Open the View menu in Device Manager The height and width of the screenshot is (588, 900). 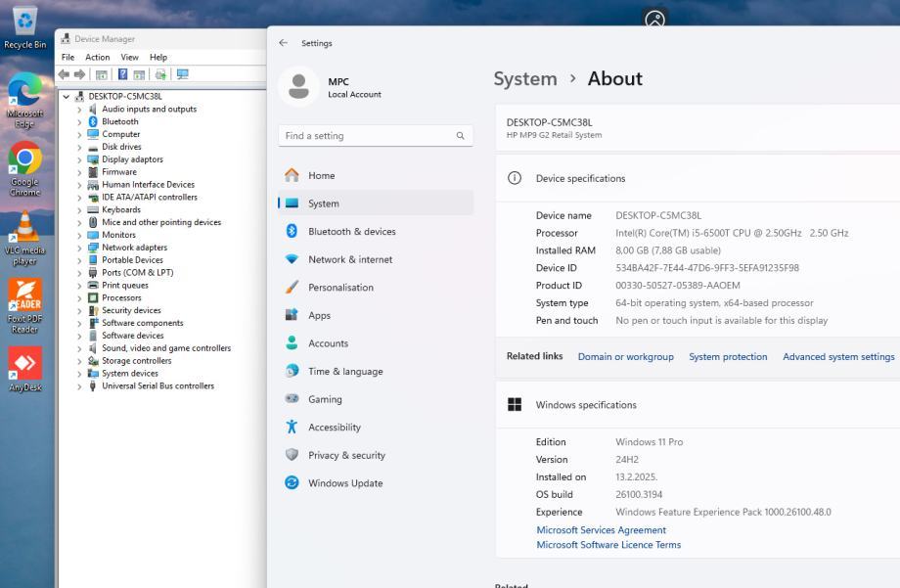click(x=129, y=58)
